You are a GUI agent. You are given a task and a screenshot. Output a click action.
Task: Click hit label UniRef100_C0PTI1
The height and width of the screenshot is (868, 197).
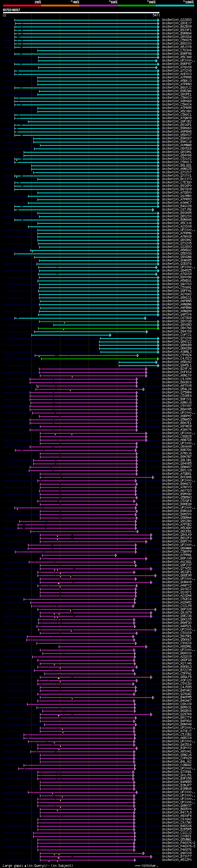[177, 335]
